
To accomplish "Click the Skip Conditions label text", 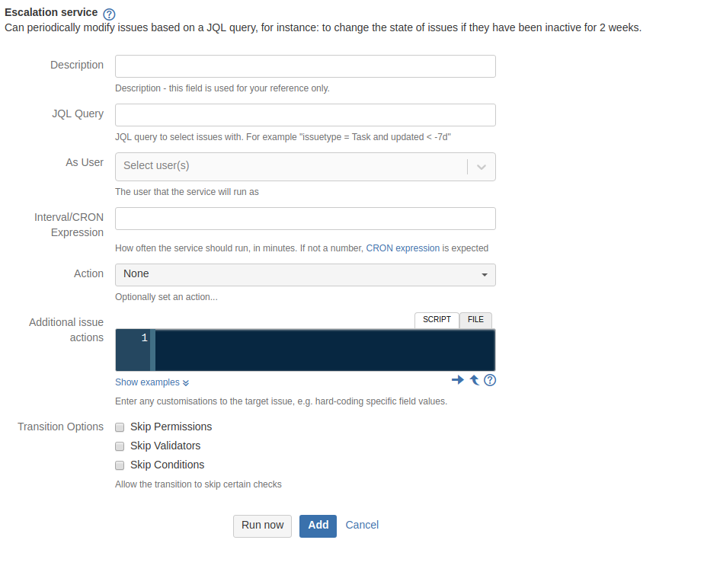I will pos(167,465).
